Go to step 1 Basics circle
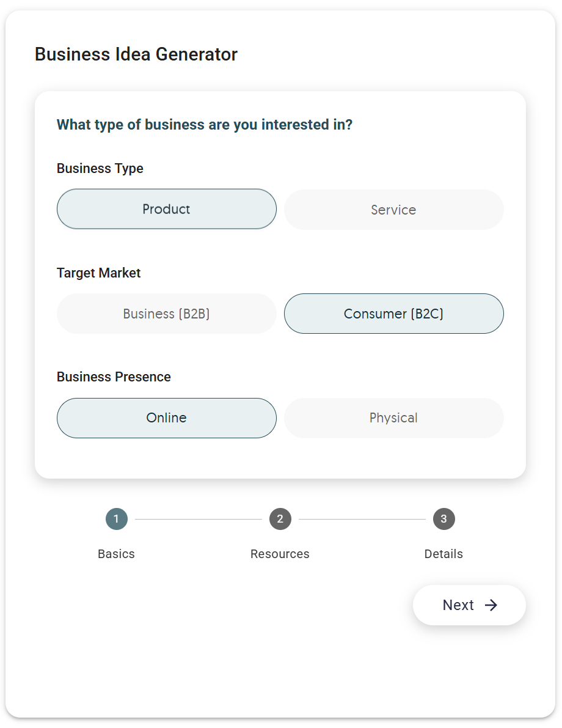Viewport: 562px width, 728px height. point(117,519)
